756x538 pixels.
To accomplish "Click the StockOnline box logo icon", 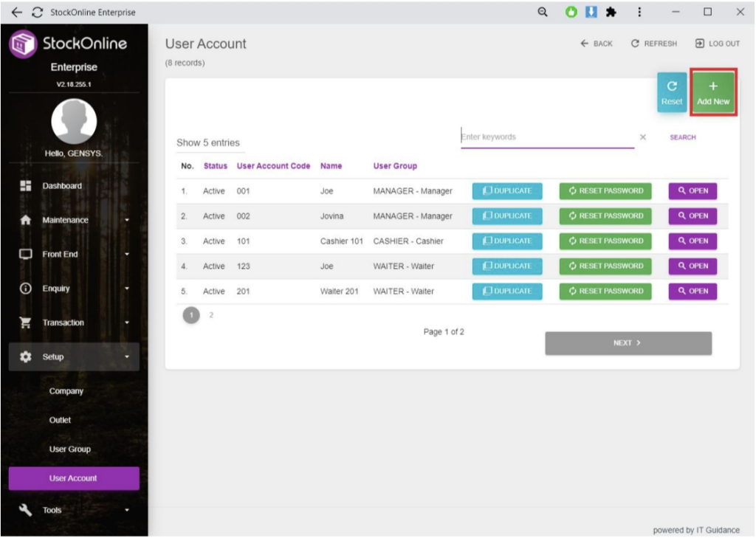I will click(23, 44).
